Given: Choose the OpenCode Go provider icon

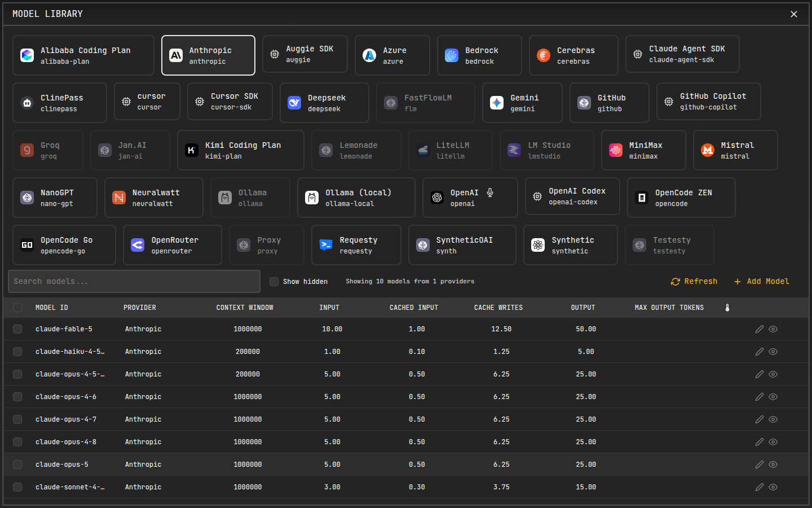Looking at the screenshot, I should click(x=27, y=245).
